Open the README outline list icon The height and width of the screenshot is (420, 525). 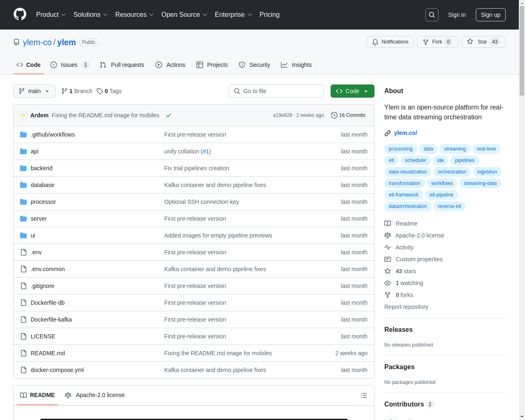click(x=364, y=395)
